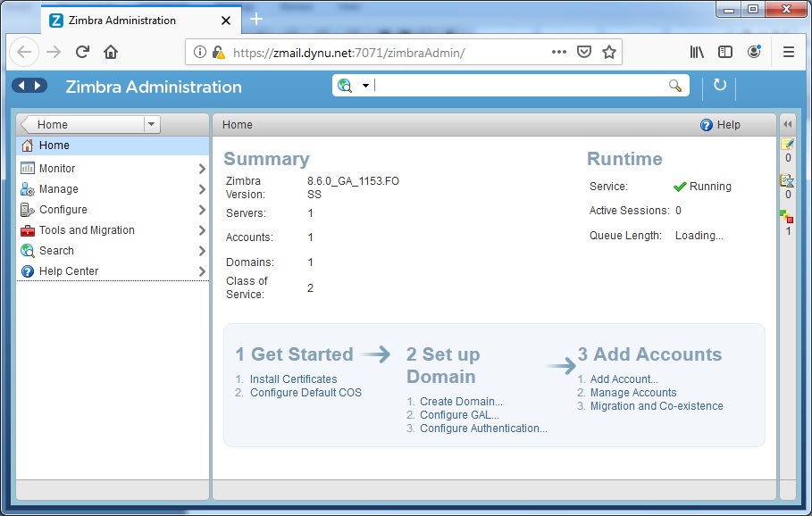
Task: Close the Zimbra Administration tab
Action: pyautogui.click(x=226, y=21)
